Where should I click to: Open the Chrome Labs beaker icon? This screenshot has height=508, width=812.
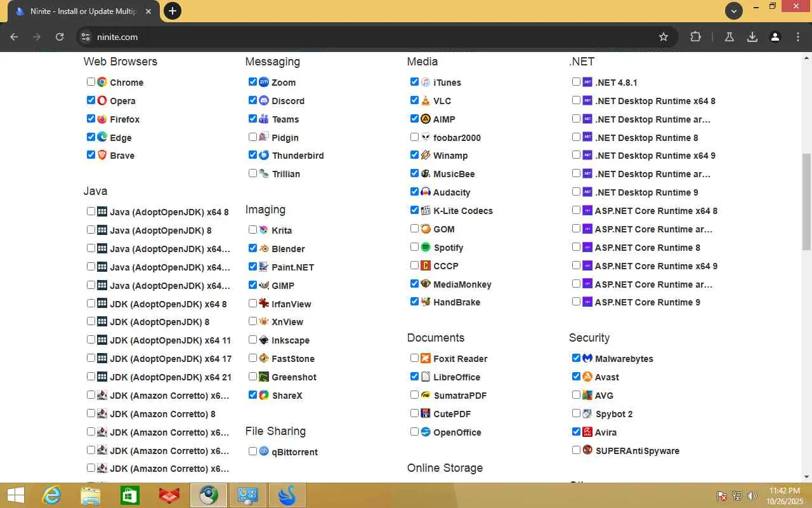pos(730,37)
